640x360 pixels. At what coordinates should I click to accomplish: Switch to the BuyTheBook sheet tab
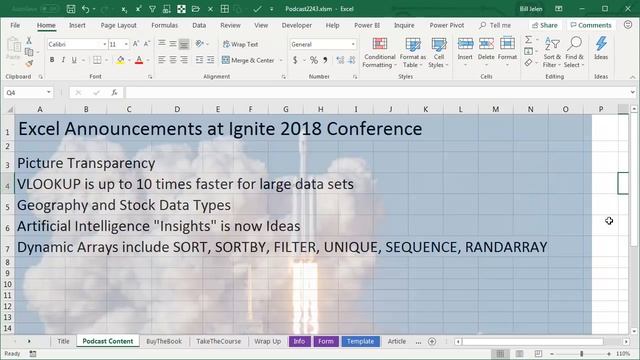(164, 341)
